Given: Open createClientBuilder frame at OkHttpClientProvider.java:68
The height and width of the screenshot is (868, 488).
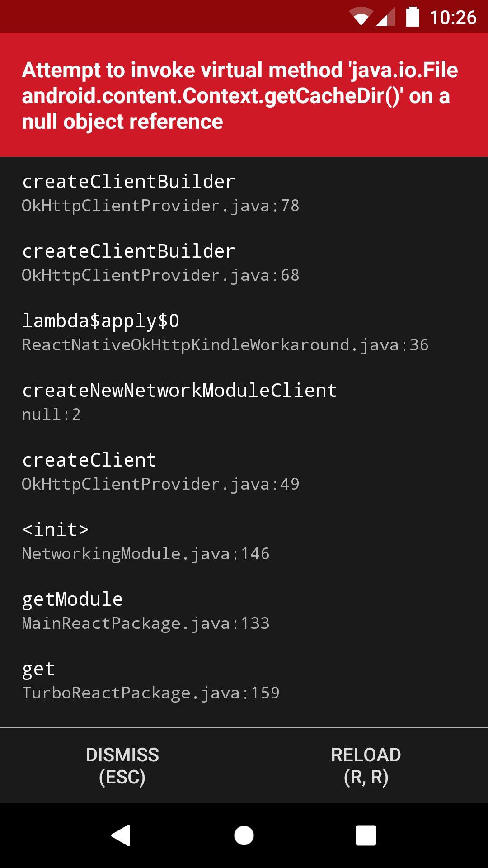Looking at the screenshot, I should pyautogui.click(x=160, y=263).
